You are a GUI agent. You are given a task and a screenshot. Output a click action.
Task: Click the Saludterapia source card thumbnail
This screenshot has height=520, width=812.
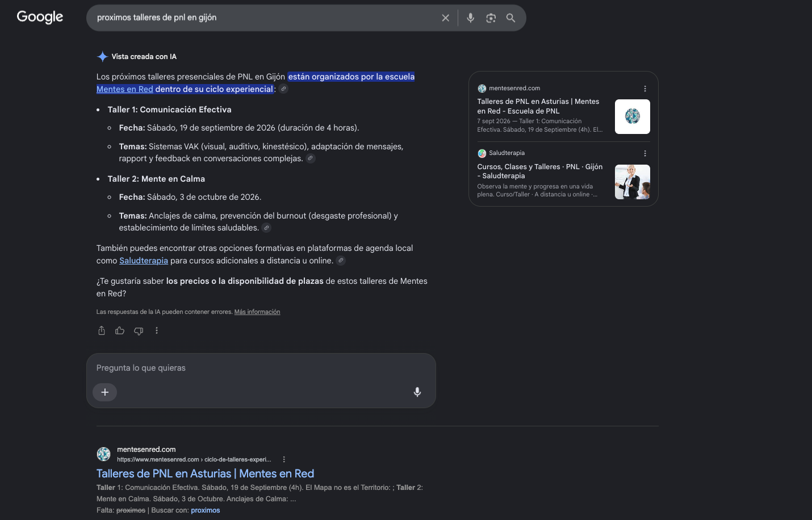[x=633, y=182]
